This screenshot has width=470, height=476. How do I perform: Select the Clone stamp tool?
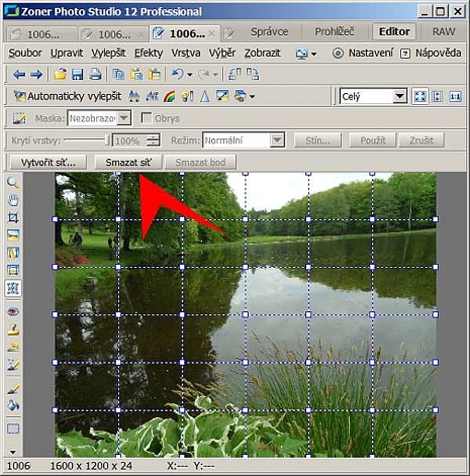13,330
